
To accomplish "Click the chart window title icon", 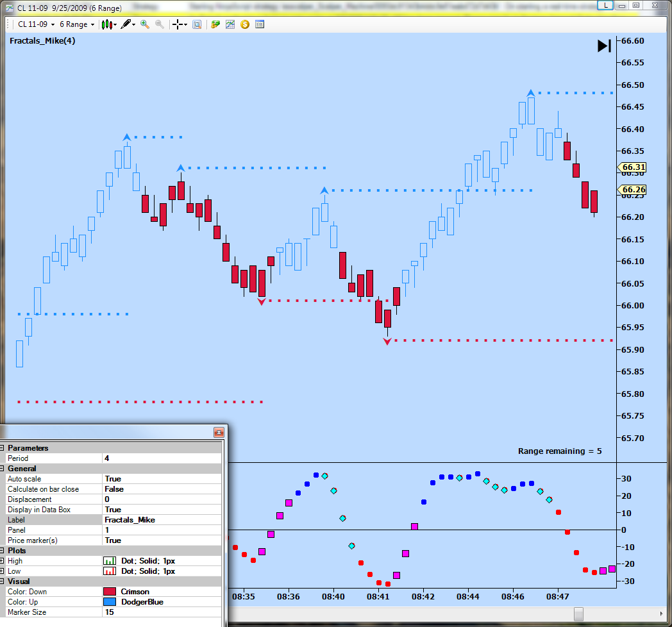I will click(10, 8).
